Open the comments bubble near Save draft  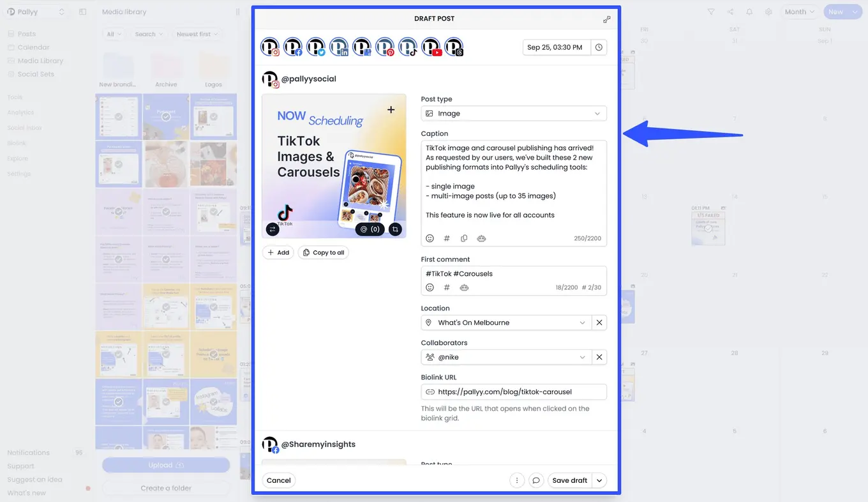(536, 480)
